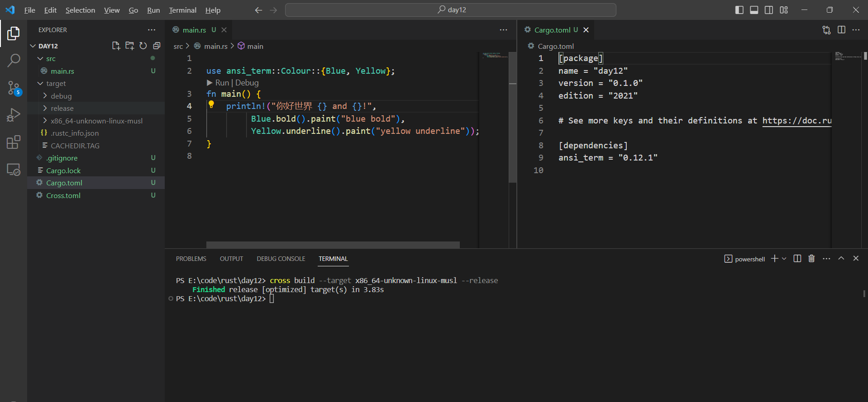Click New File icon in Explorer
The width and height of the screenshot is (868, 402).
click(116, 46)
